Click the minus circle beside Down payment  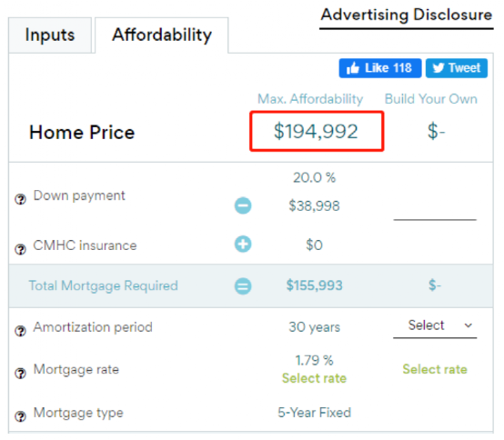(243, 205)
